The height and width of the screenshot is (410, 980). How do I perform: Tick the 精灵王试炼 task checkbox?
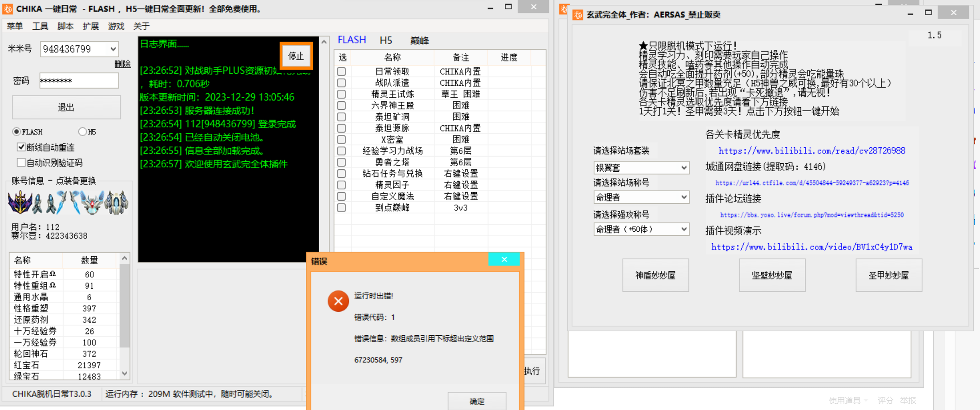pos(341,94)
